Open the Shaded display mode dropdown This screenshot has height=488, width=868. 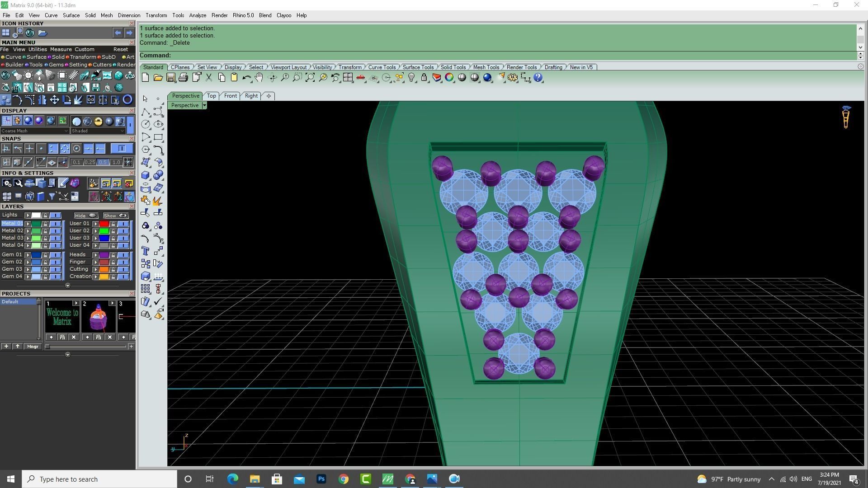click(x=98, y=131)
